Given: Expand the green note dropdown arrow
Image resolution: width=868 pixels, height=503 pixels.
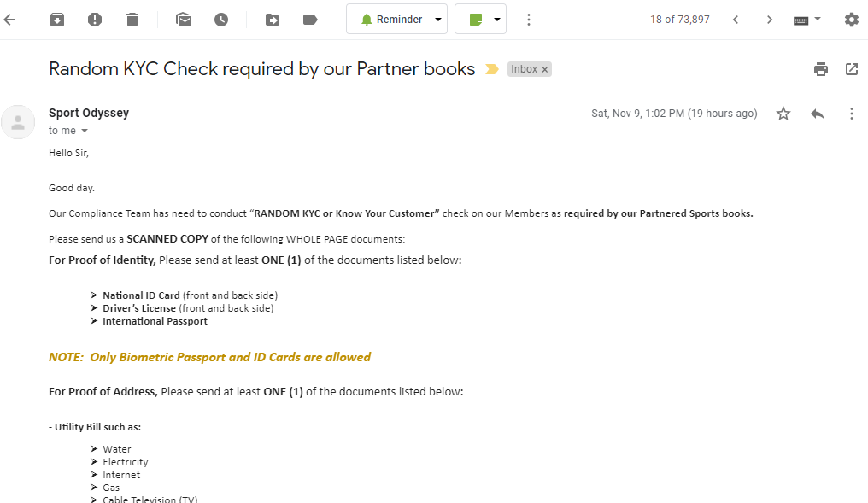Looking at the screenshot, I should [497, 20].
